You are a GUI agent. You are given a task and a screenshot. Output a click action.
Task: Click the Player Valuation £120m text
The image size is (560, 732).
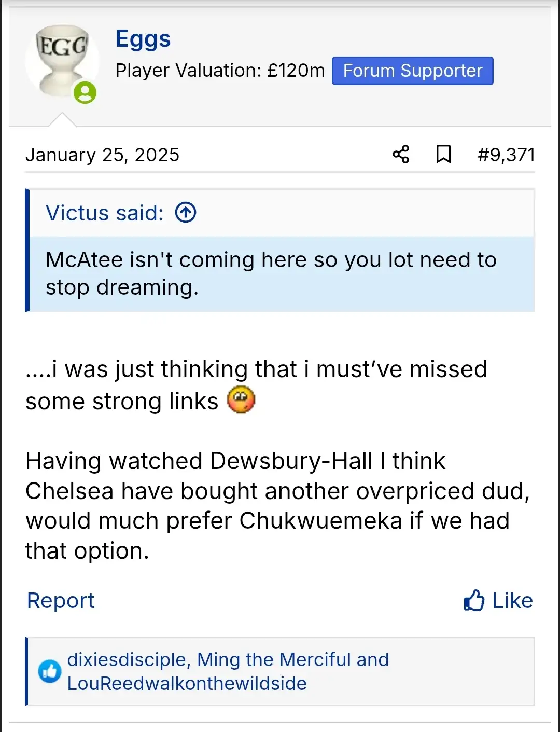point(220,71)
